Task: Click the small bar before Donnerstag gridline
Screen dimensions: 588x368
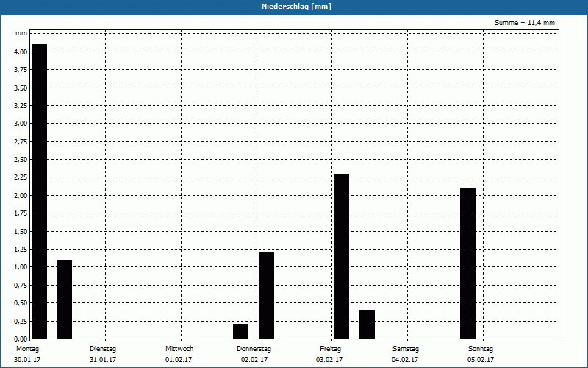Action: pyautogui.click(x=241, y=331)
